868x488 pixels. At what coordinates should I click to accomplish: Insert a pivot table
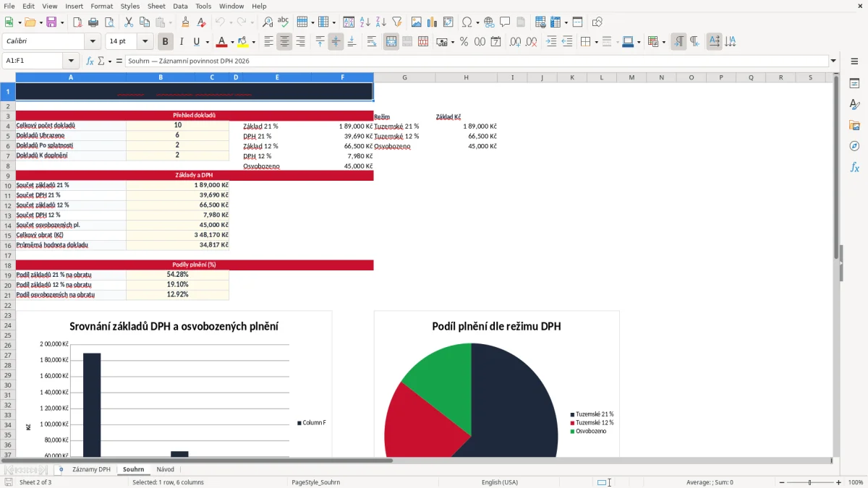(448, 22)
